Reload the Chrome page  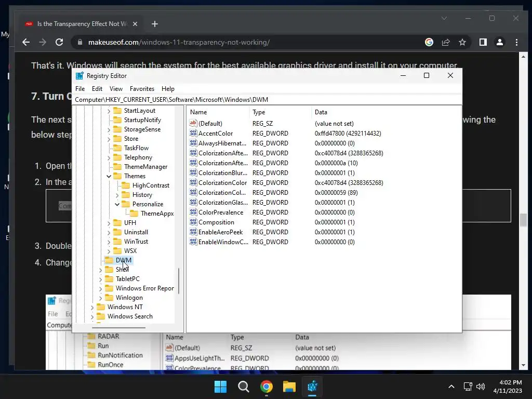pos(59,42)
